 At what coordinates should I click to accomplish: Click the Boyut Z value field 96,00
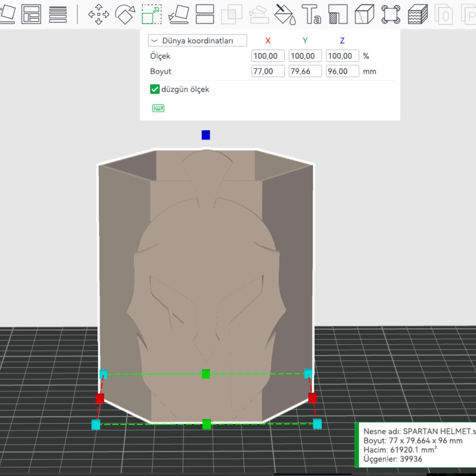(x=342, y=71)
